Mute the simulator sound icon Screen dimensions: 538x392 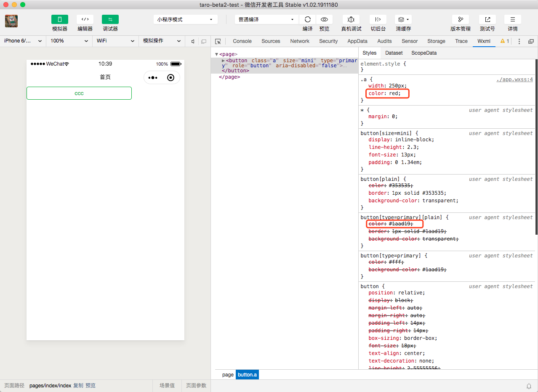[193, 41]
